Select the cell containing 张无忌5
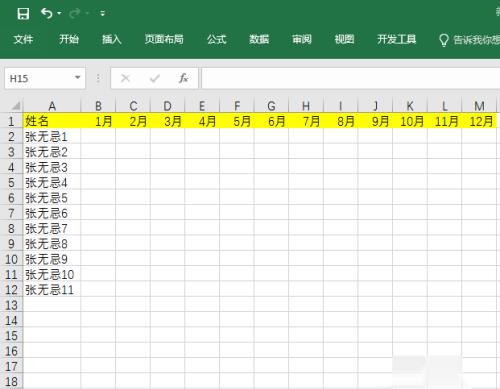The height and width of the screenshot is (389, 500). pos(52,198)
